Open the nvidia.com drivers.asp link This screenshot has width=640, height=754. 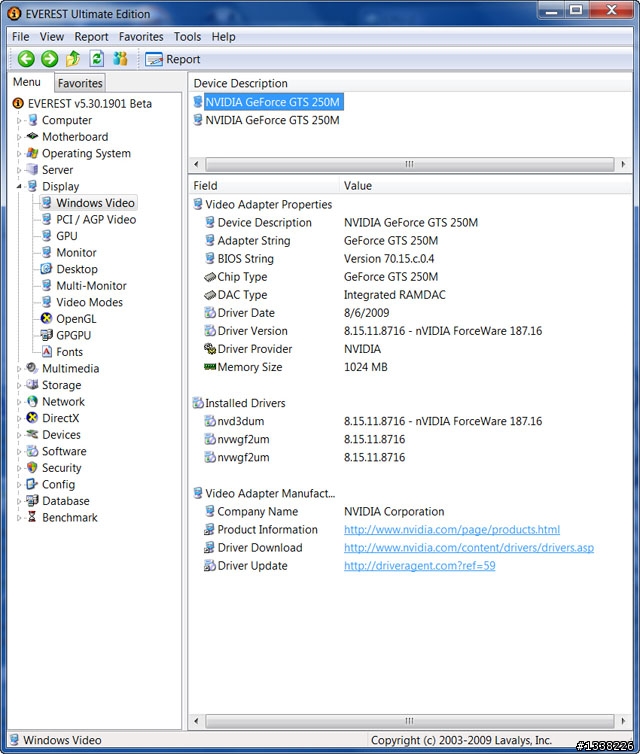coord(469,548)
